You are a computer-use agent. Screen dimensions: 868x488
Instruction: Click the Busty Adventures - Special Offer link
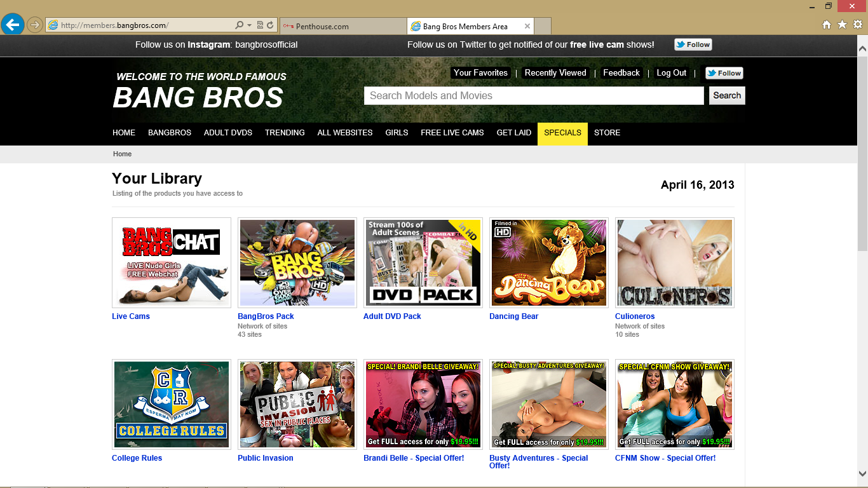pos(539,462)
